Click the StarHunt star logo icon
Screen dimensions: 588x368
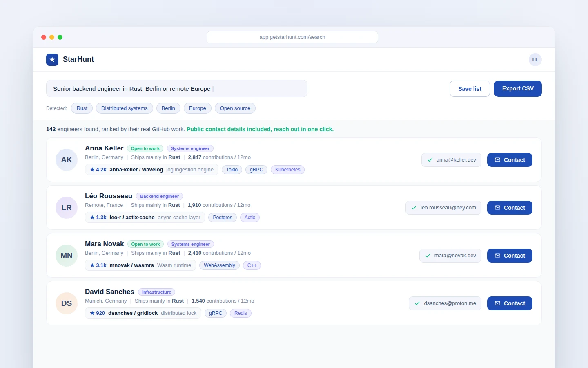click(52, 60)
